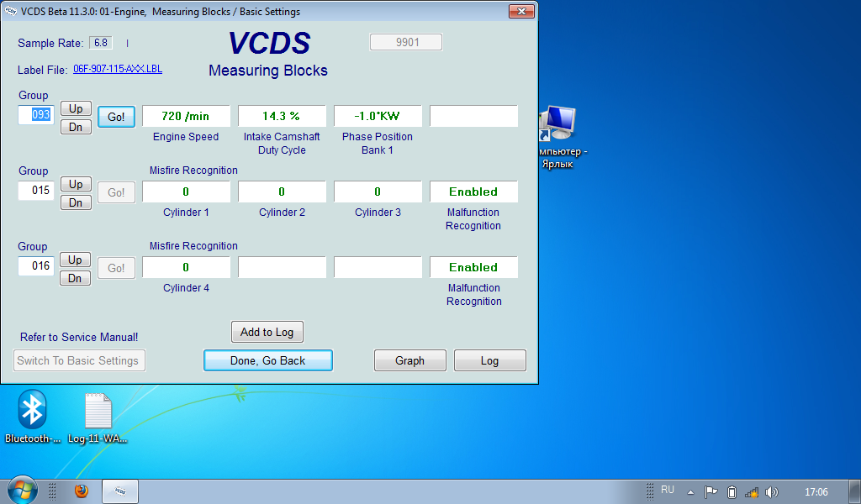Show hidden tray icons arrow
The height and width of the screenshot is (504, 861).
point(691,492)
